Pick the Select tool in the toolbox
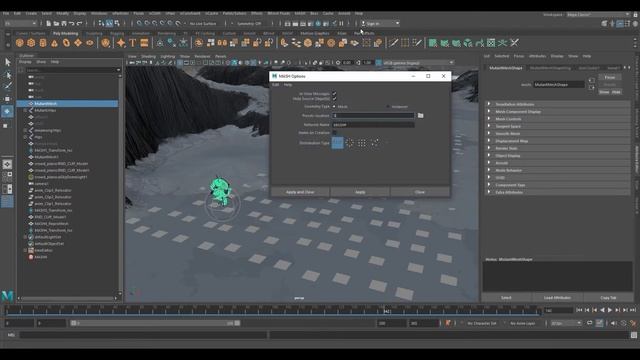Image resolution: width=640 pixels, height=360 pixels. click(x=7, y=62)
